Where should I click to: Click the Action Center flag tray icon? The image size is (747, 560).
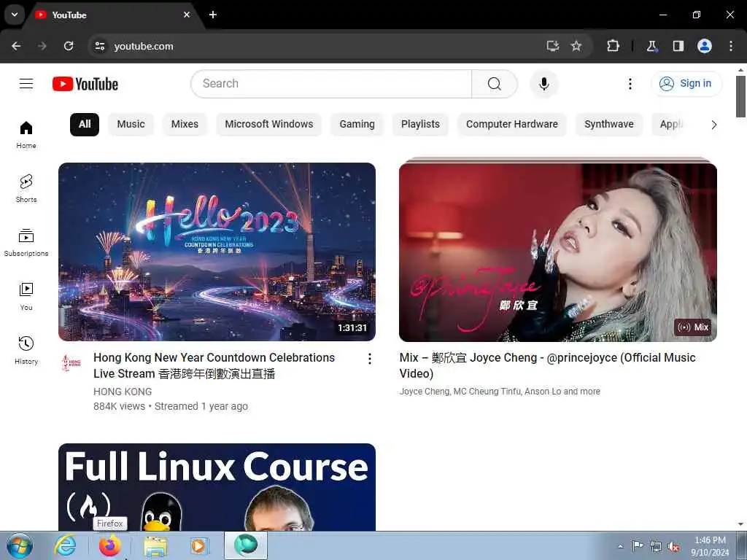(x=638, y=546)
